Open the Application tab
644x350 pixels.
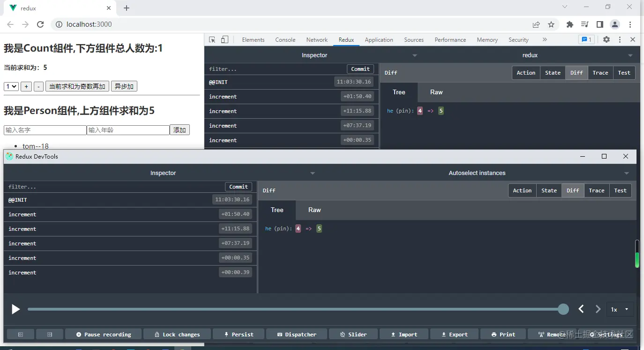pos(379,40)
